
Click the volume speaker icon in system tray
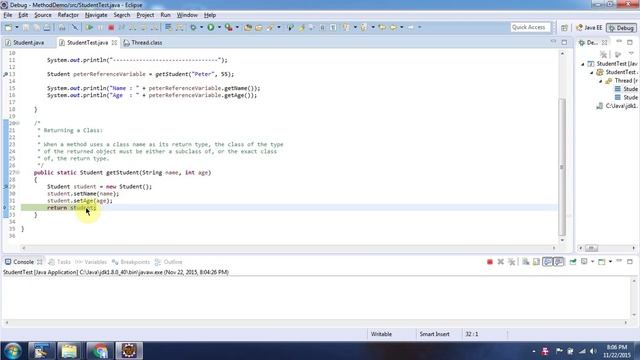(593, 351)
